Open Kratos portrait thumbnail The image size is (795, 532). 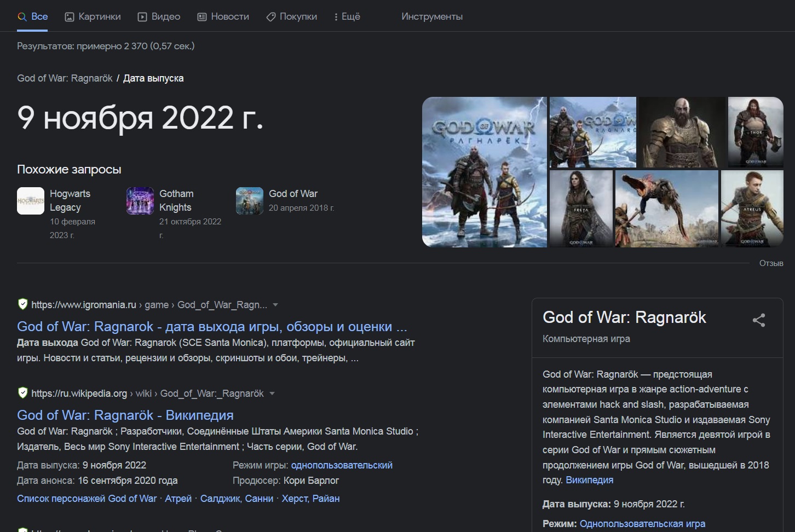pos(682,132)
